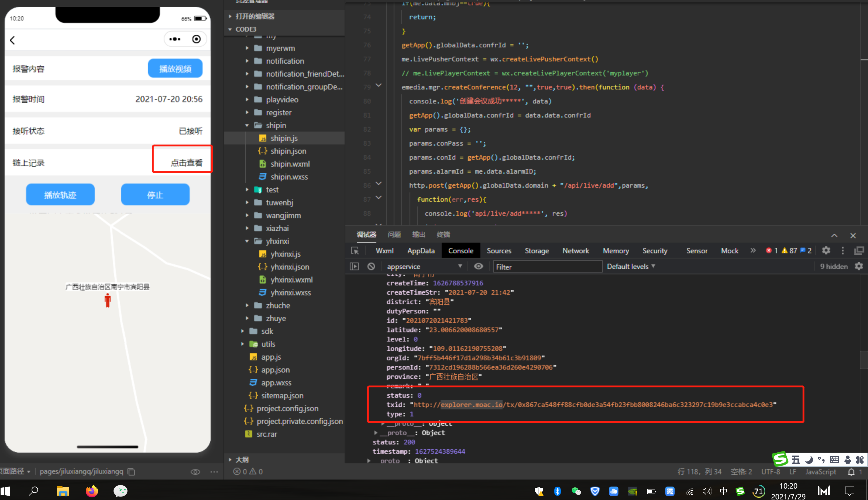
Task: Click the 停止 button in the simulator
Action: 155,195
